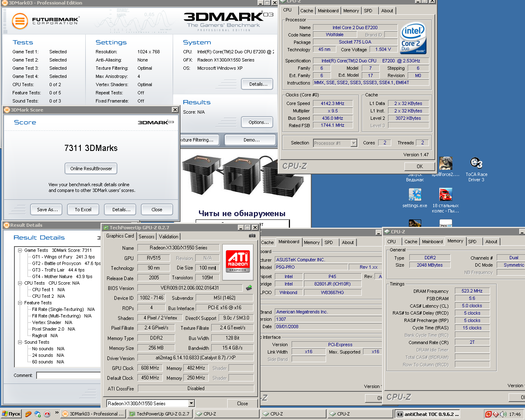Collapse the Game Tests tree node
Image resolution: width=525 pixels, height=420 pixels.
20,250
